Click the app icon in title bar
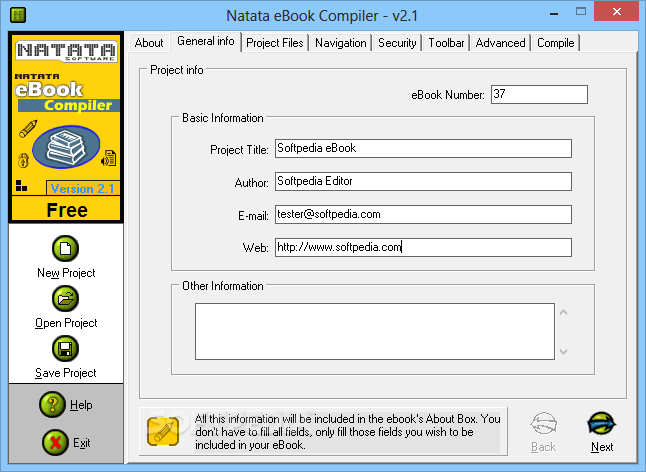This screenshot has width=646, height=472. click(18, 15)
